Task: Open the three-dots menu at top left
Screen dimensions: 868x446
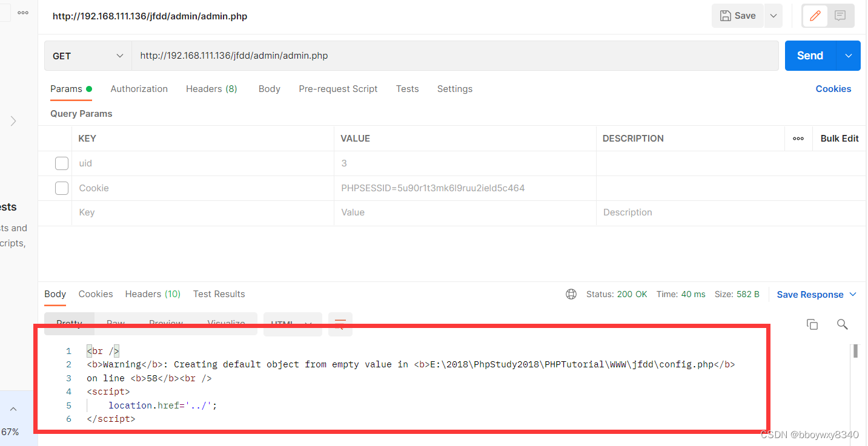Action: [23, 12]
